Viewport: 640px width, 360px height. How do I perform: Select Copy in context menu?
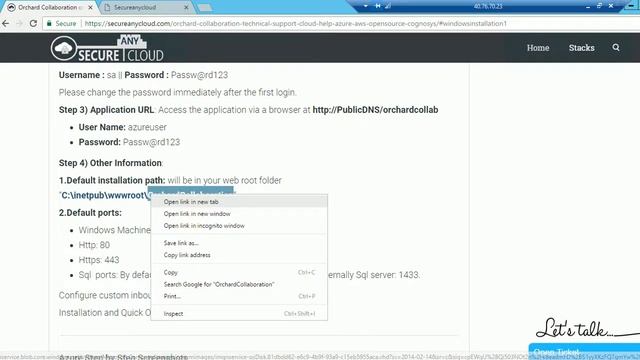tap(239, 272)
